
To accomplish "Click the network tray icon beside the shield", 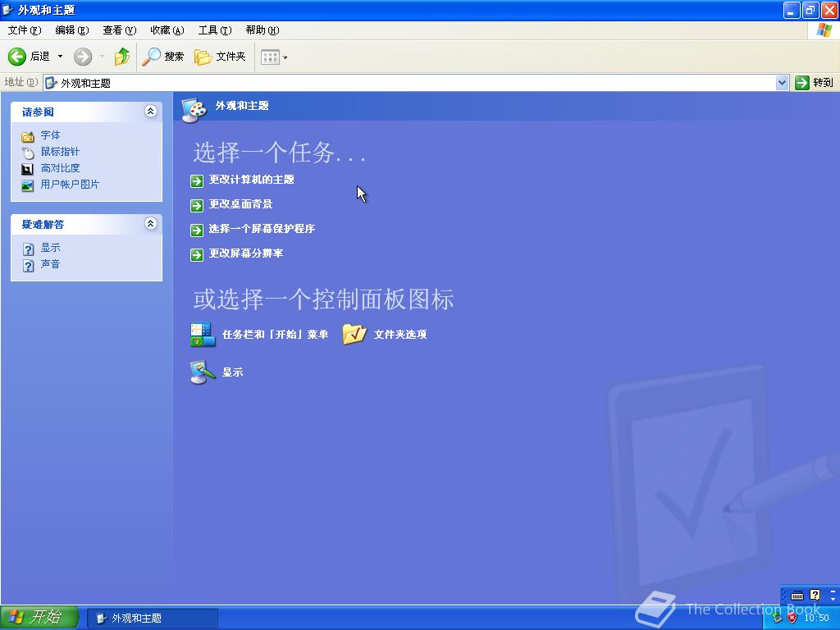I will click(778, 619).
